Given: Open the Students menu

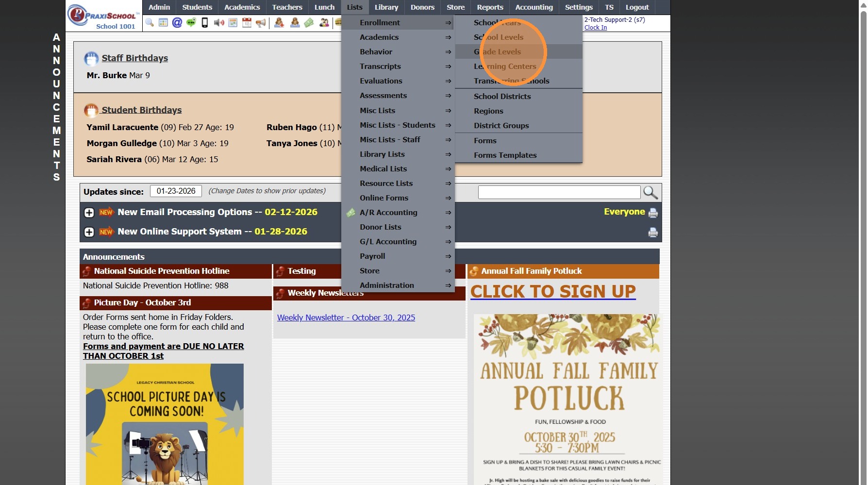Looking at the screenshot, I should tap(197, 7).
